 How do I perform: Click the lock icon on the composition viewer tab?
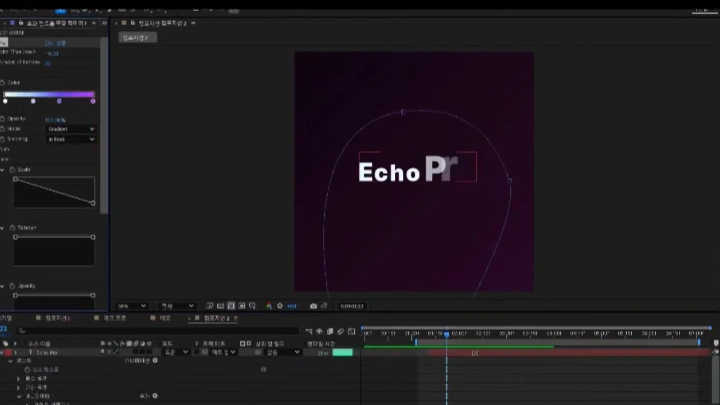pyautogui.click(x=133, y=22)
